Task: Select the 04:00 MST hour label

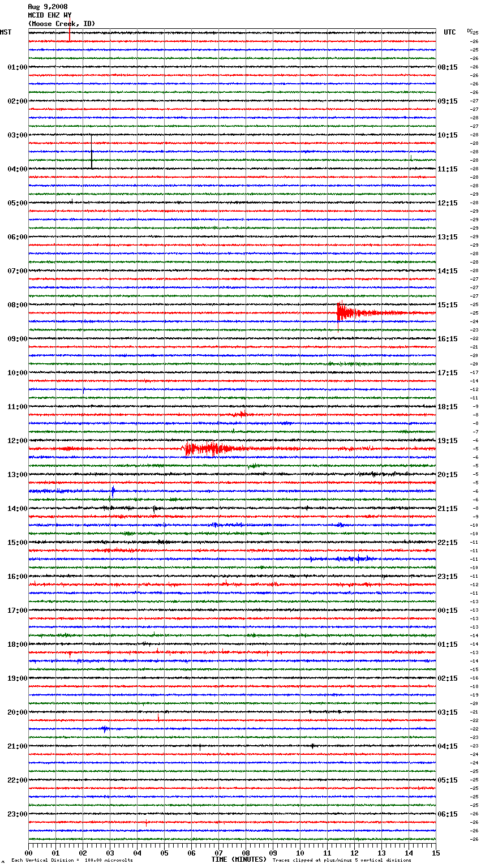Action: coord(18,169)
